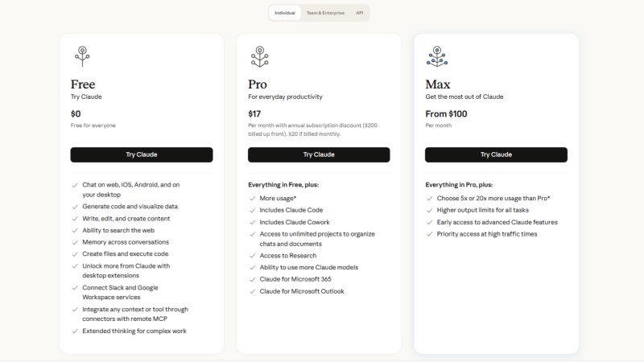Select the Individual pricing tab

285,13
